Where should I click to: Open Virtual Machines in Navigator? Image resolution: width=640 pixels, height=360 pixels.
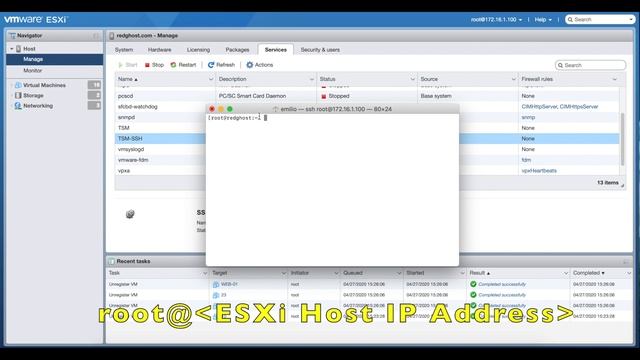tap(44, 85)
